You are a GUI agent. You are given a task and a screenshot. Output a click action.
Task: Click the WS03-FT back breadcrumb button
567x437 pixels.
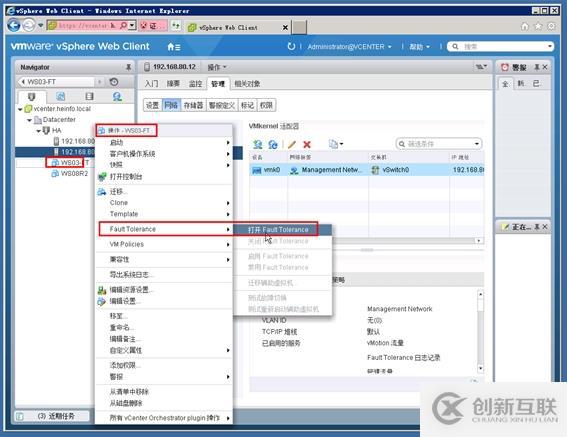click(56, 82)
